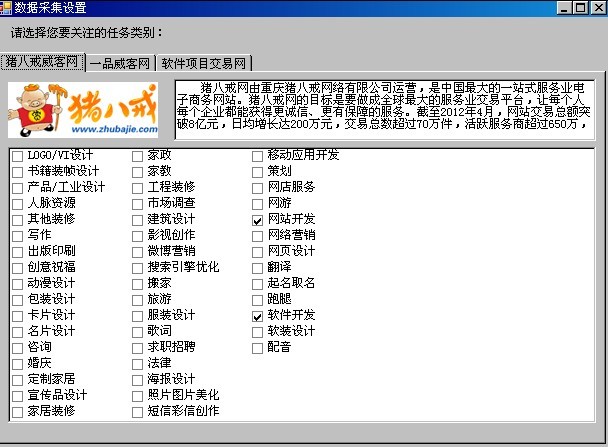Check the 婚庆 checkbox

[17, 364]
